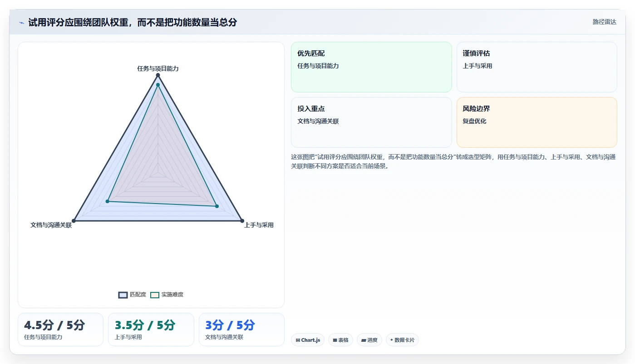The height and width of the screenshot is (364, 635).
Task: Click the 实施难度 legend color box
Action: pyautogui.click(x=155, y=295)
